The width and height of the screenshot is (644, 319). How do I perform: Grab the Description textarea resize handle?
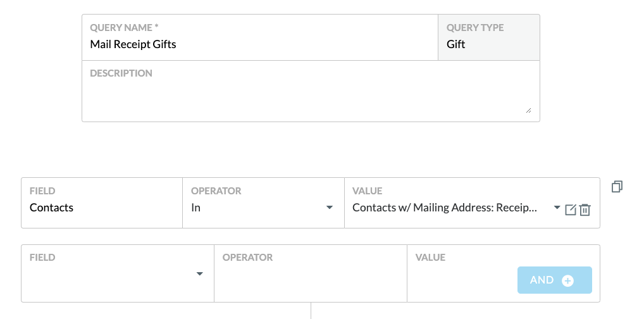click(528, 110)
